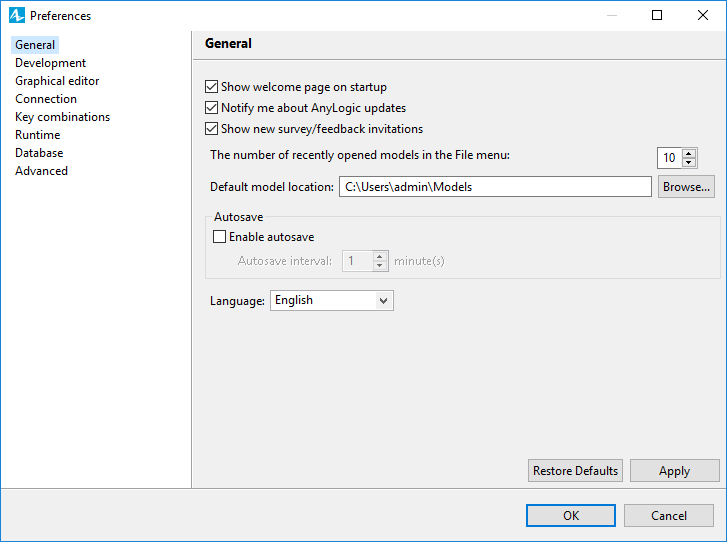This screenshot has height=542, width=727.
Task: Click Browse for default model location
Action: tap(686, 186)
